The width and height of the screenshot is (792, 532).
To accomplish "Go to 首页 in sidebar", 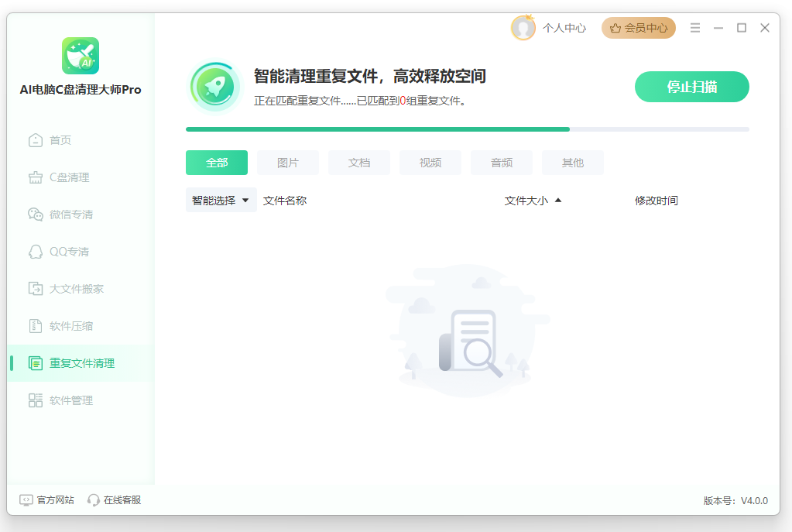I will coord(81,140).
